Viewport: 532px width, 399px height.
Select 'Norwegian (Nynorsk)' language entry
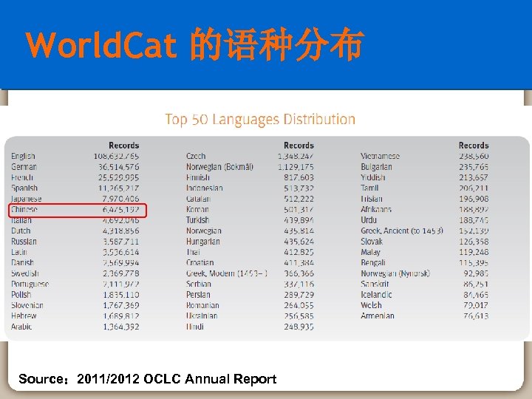coord(395,273)
